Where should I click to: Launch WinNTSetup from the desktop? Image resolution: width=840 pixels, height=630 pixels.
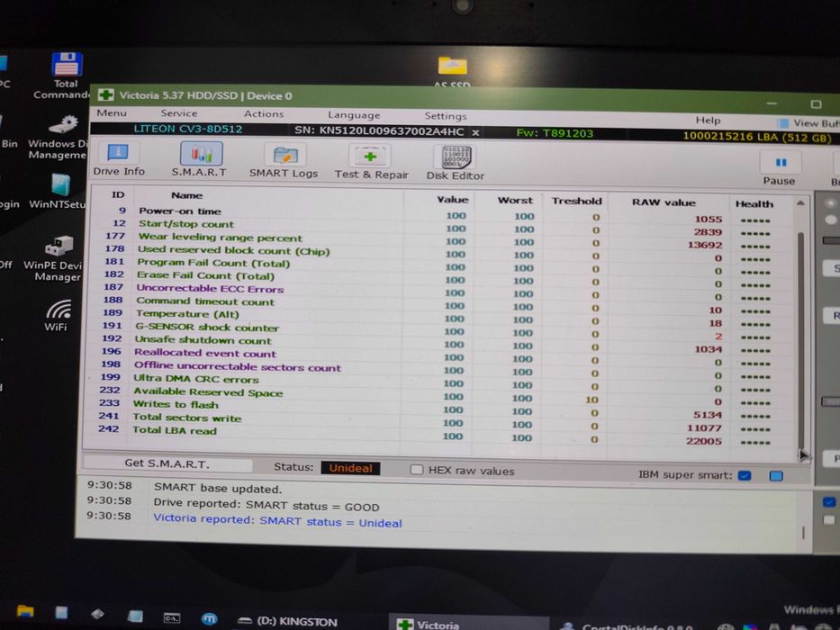[59, 191]
